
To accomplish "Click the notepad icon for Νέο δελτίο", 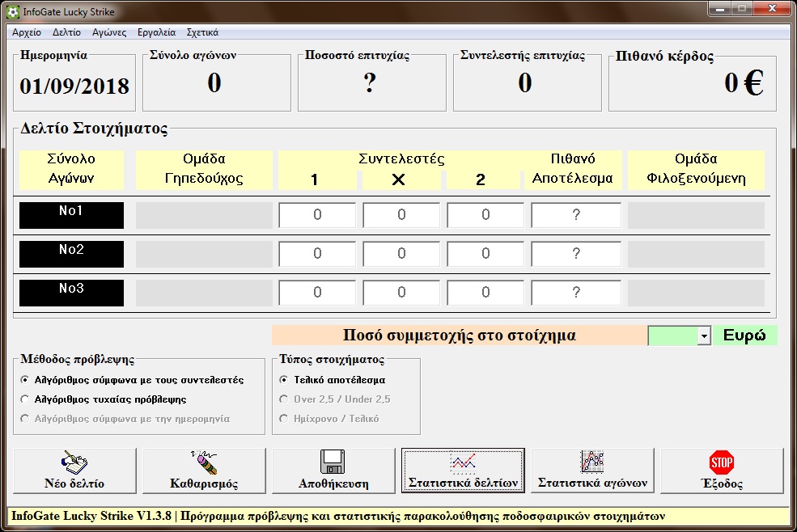I will [x=74, y=463].
